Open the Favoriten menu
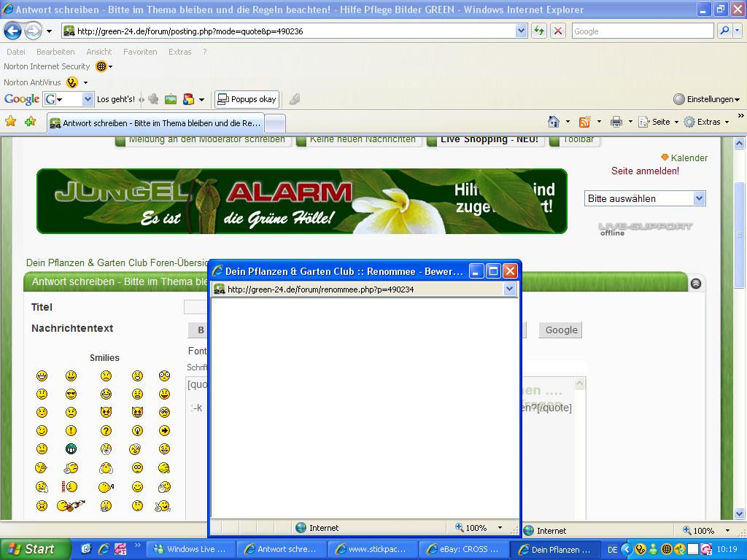Screen dimensions: 747x560 click(x=140, y=52)
